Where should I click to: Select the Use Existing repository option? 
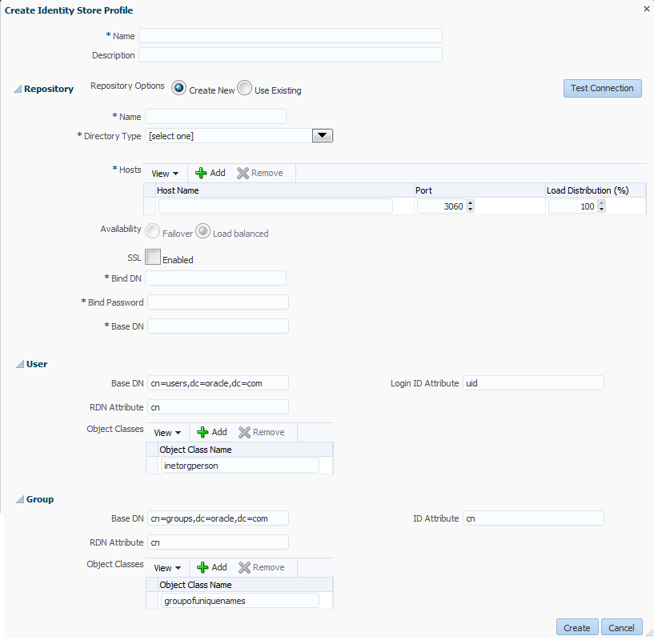[244, 88]
